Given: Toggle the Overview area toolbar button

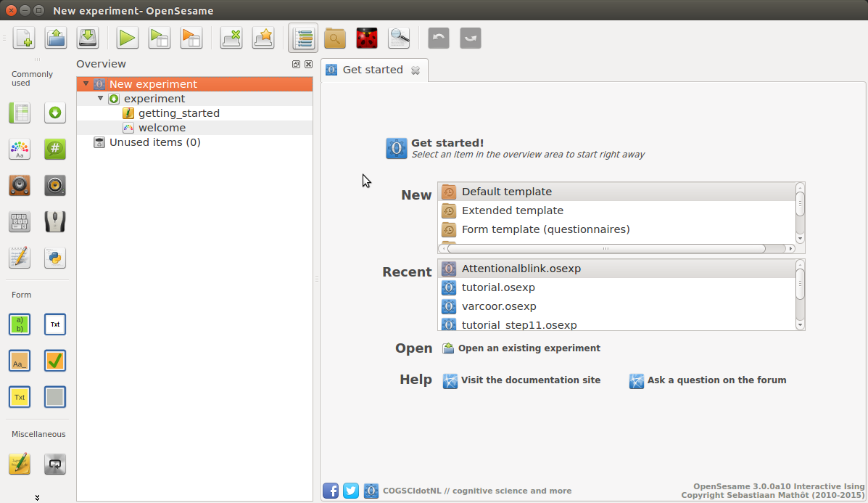Looking at the screenshot, I should (x=303, y=38).
